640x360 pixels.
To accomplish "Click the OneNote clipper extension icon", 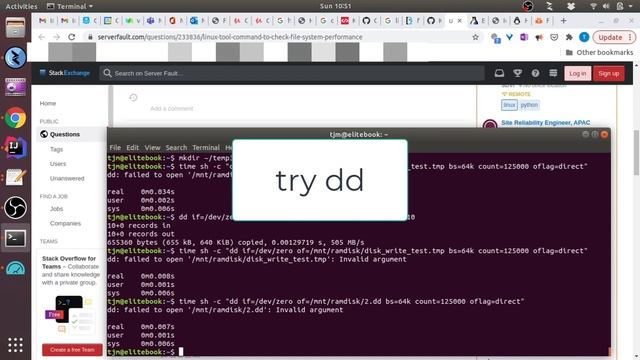I will pyautogui.click(x=524, y=37).
